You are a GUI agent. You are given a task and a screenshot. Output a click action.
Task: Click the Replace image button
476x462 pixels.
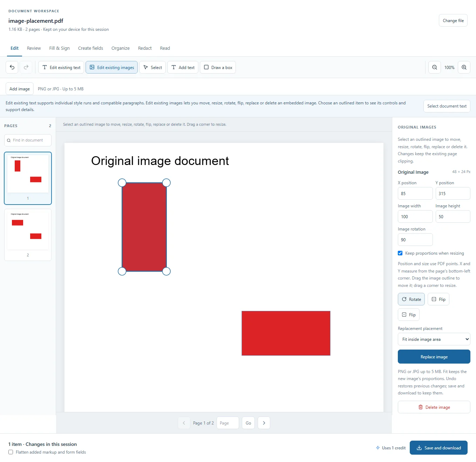pos(434,357)
